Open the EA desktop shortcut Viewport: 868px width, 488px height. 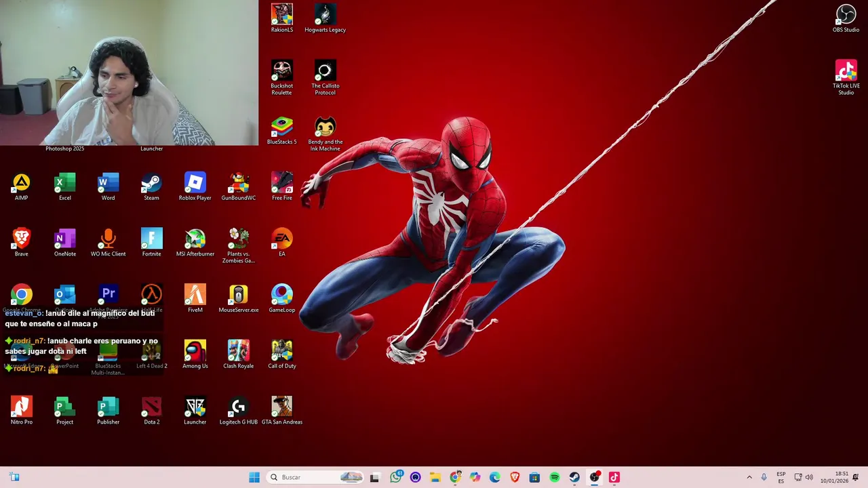282,243
